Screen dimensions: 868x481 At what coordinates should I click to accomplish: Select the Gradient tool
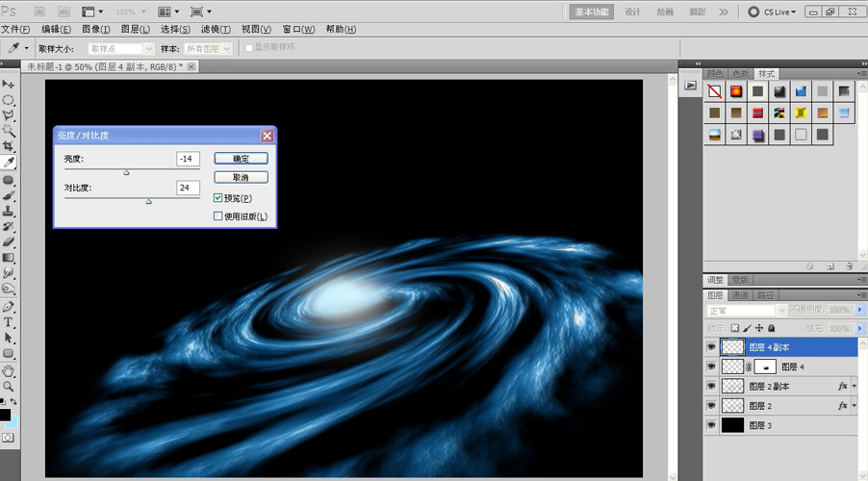click(x=9, y=258)
